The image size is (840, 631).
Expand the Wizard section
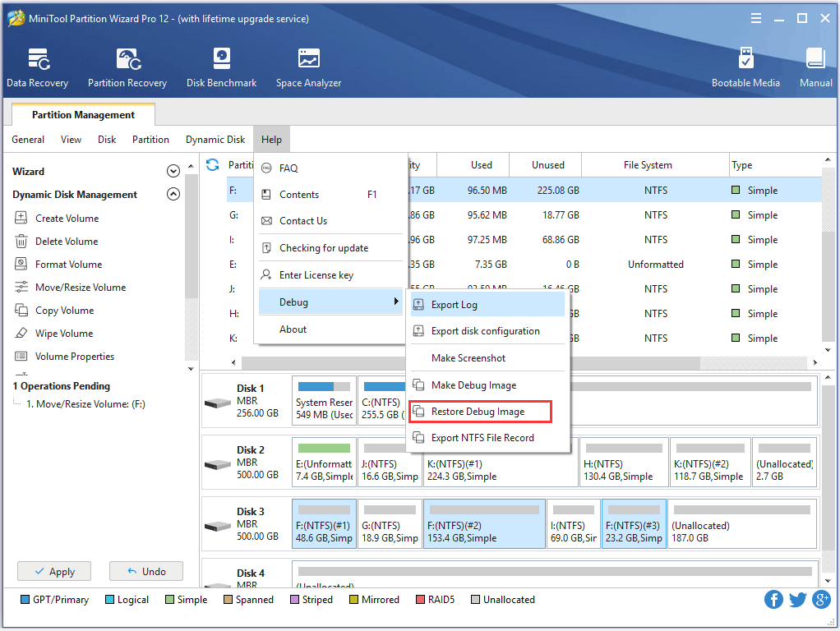pyautogui.click(x=173, y=172)
